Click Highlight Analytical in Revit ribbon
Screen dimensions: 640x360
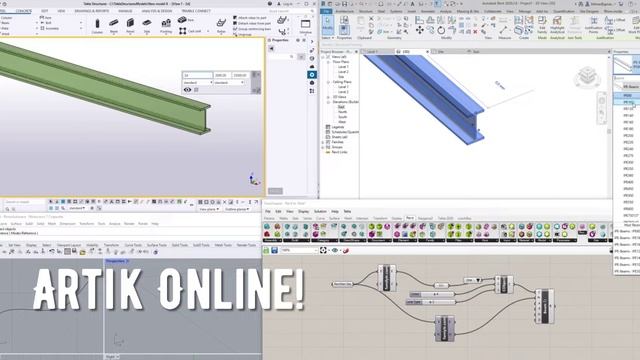pos(557,25)
